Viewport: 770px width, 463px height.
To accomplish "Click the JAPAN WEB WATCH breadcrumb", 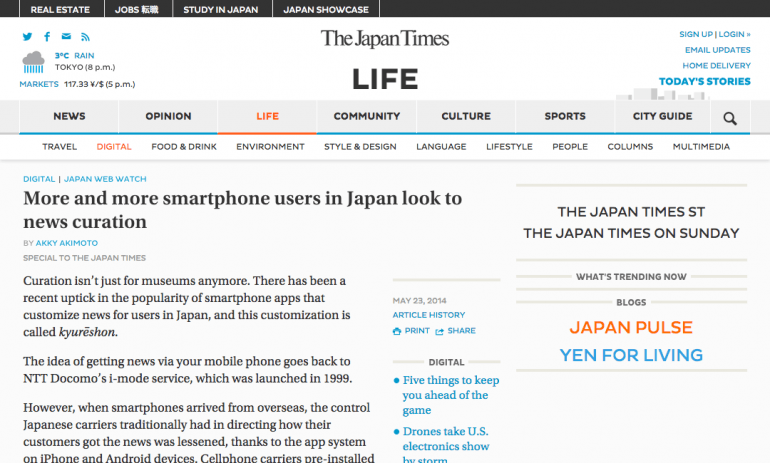I will coord(105,179).
